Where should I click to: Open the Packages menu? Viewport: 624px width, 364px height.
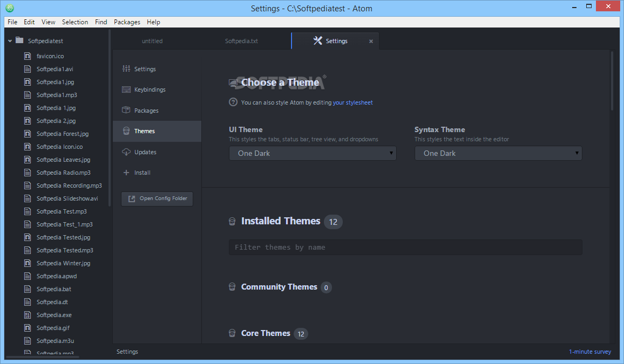tap(127, 22)
